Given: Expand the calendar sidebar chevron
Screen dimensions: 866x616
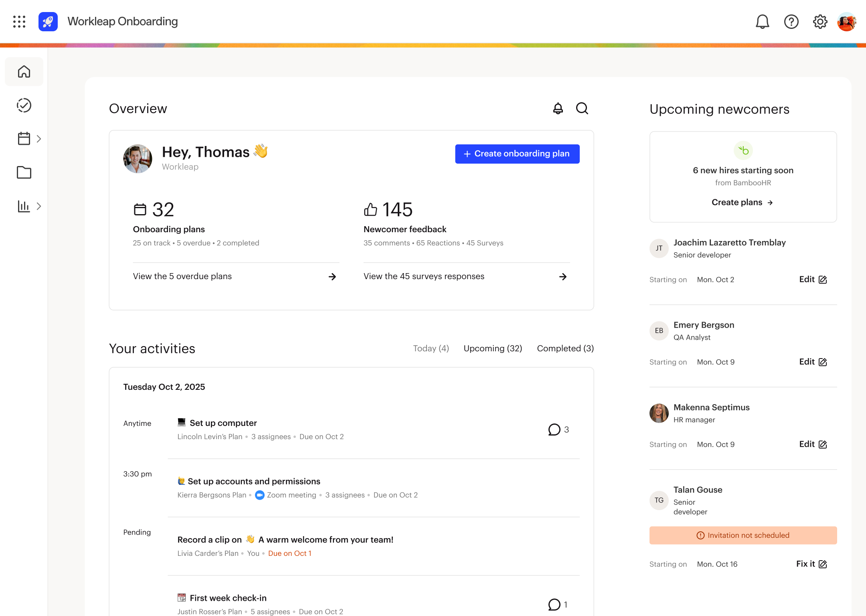Looking at the screenshot, I should click(x=39, y=139).
